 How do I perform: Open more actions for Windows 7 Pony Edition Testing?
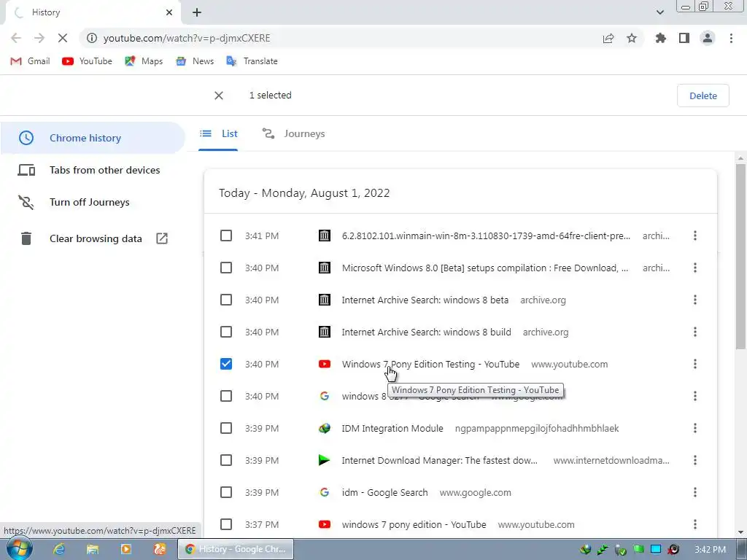(695, 364)
